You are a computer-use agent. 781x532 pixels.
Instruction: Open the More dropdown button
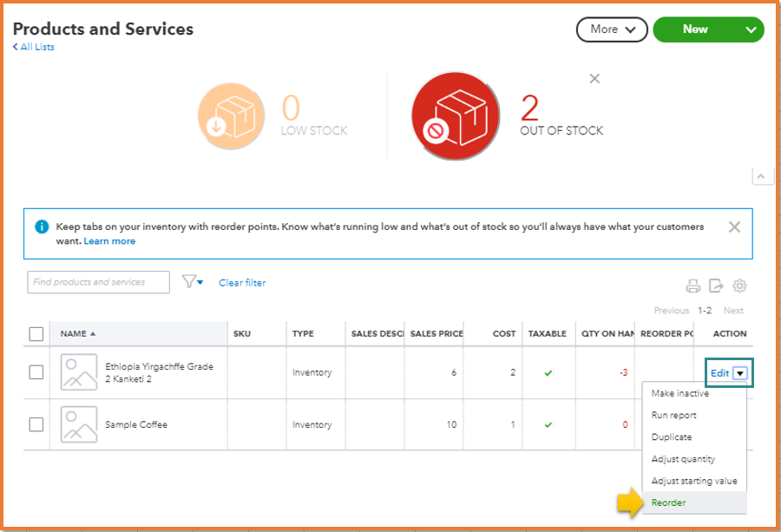pos(612,30)
